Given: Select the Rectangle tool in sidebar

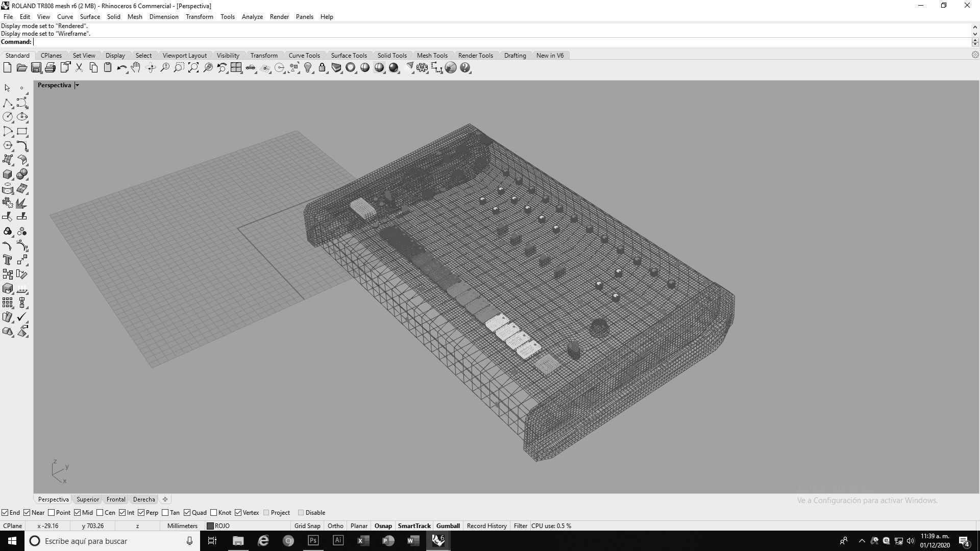Looking at the screenshot, I should coord(22,132).
